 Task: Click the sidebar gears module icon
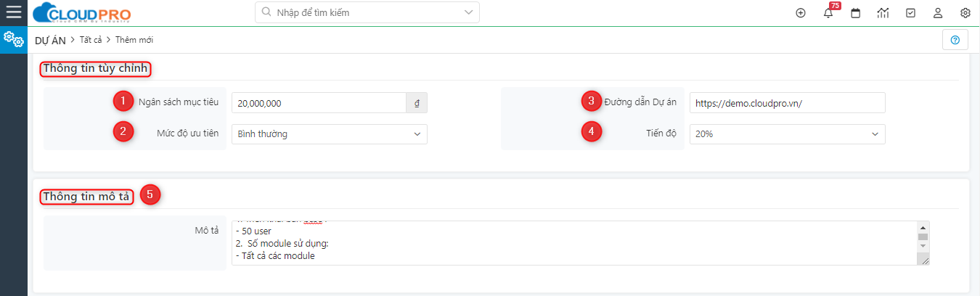pyautogui.click(x=13, y=40)
